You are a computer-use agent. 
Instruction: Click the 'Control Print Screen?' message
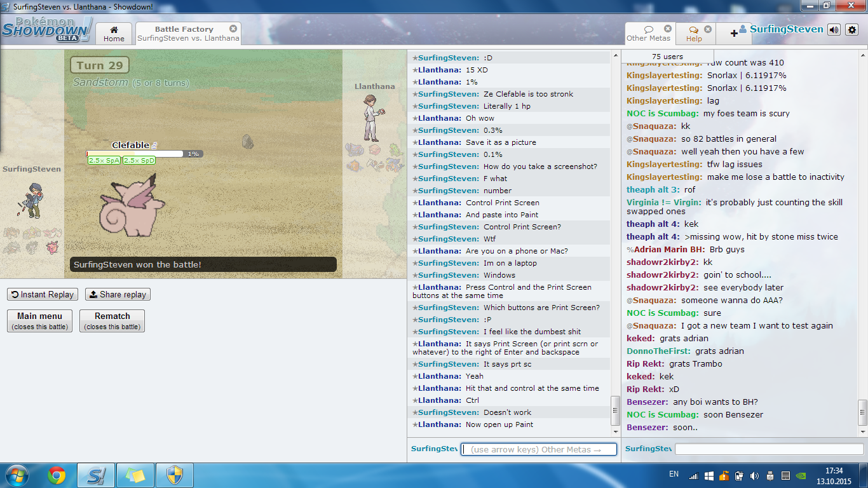[x=522, y=227]
